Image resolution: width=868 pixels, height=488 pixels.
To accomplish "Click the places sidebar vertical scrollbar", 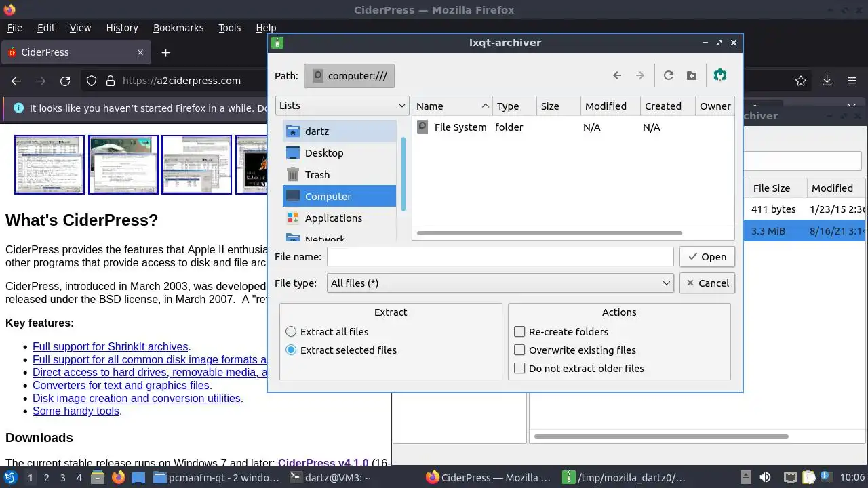I will tap(403, 174).
